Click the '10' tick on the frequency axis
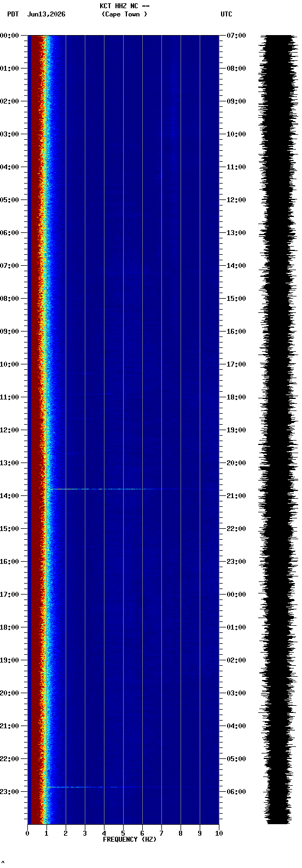The image size is (302, 868). coord(219,833)
